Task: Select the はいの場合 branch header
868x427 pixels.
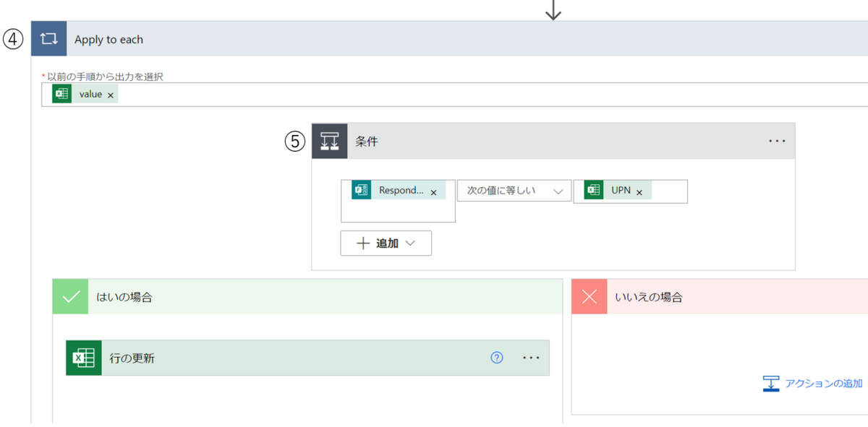Action: pos(307,297)
